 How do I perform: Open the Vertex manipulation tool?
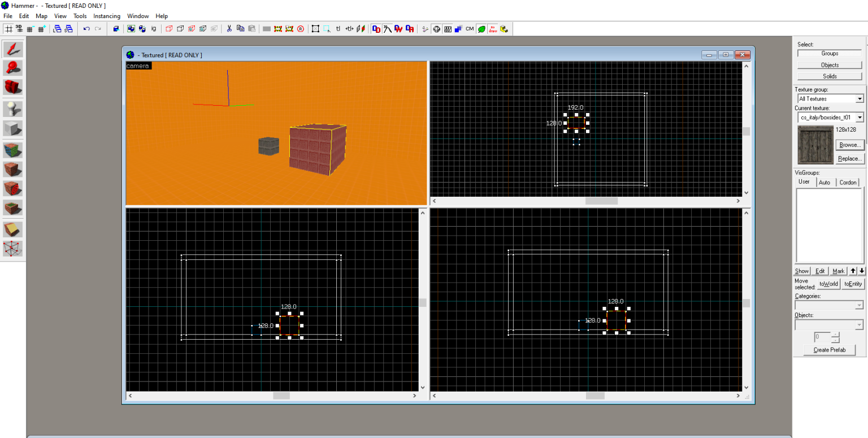pos(13,248)
